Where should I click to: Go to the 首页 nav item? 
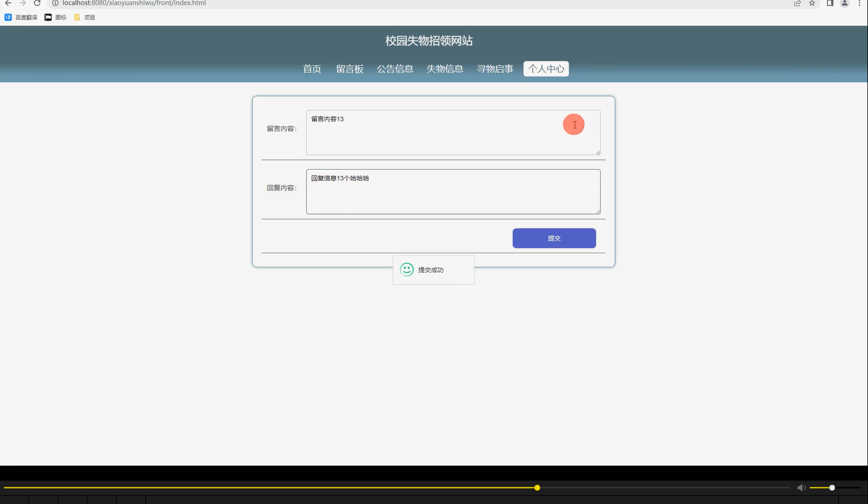pyautogui.click(x=312, y=69)
